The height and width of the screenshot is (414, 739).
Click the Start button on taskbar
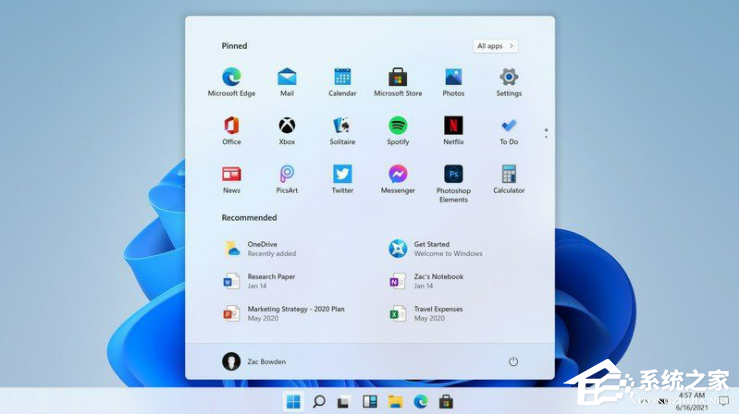[x=293, y=402]
